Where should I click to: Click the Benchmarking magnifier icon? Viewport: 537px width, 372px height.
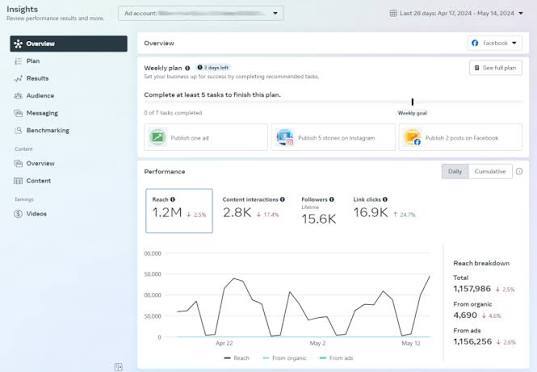point(18,131)
